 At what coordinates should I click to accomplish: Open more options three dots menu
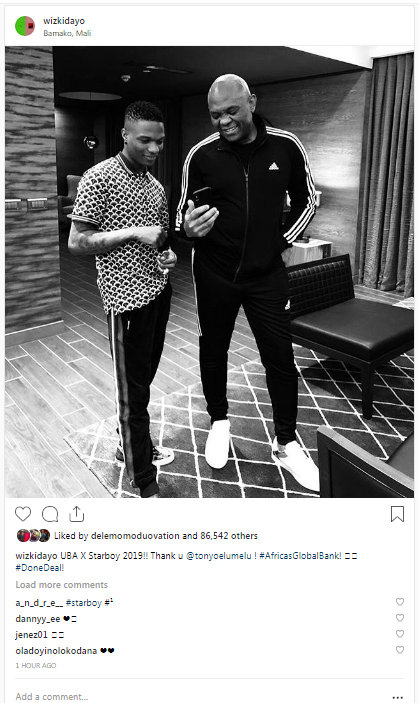(x=397, y=697)
